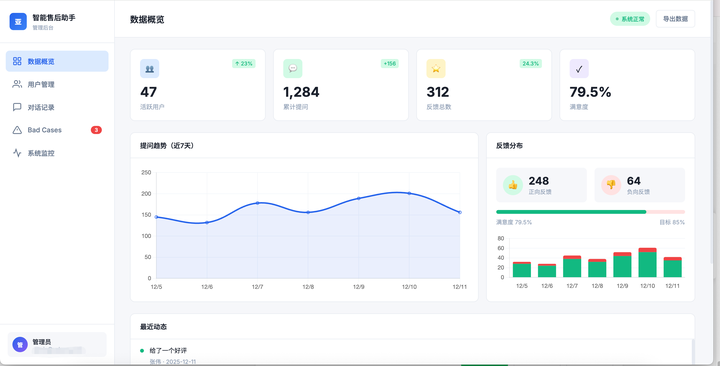Click the satisfaction progress bar
The width and height of the screenshot is (720, 366).
[591, 212]
